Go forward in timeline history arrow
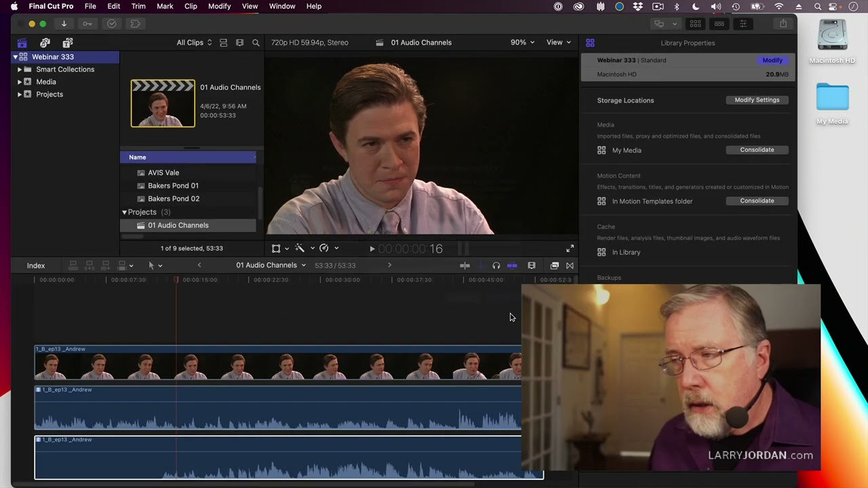The height and width of the screenshot is (488, 868). click(x=389, y=265)
